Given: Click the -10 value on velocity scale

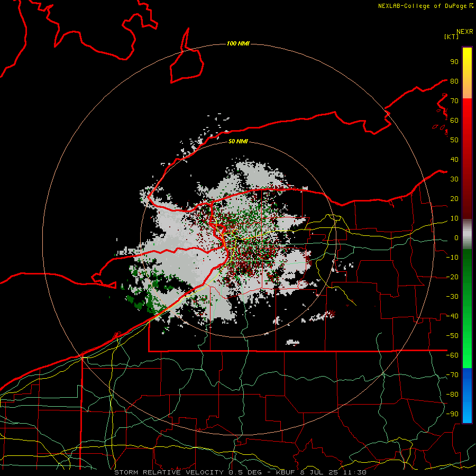Looking at the screenshot, I should (x=452, y=258).
